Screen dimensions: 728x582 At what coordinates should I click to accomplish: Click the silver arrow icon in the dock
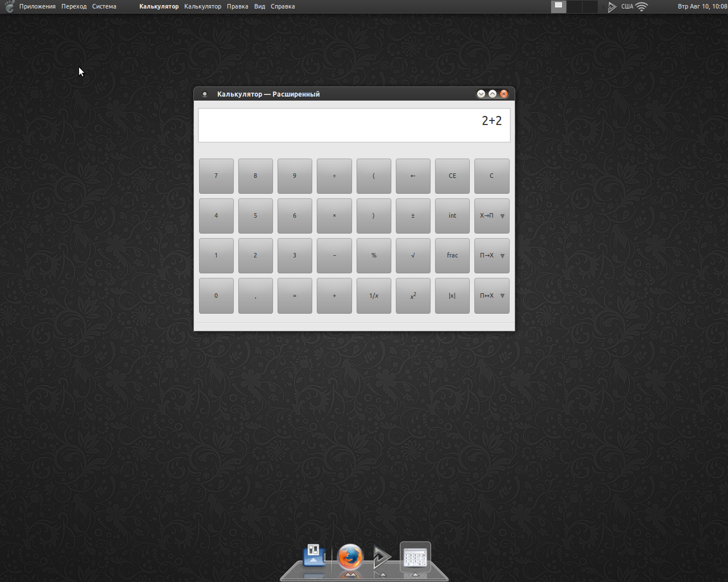point(382,558)
